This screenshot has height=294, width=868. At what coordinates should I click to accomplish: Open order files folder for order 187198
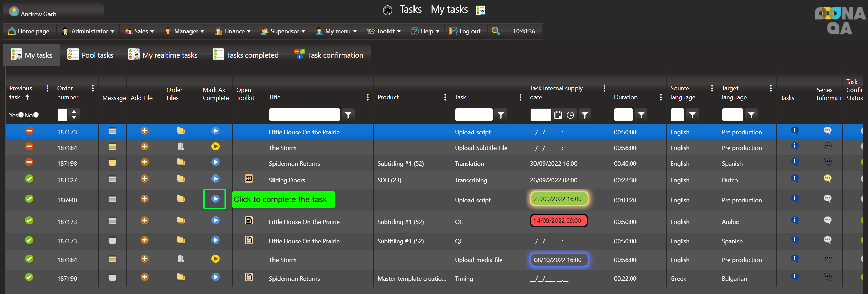tap(181, 162)
